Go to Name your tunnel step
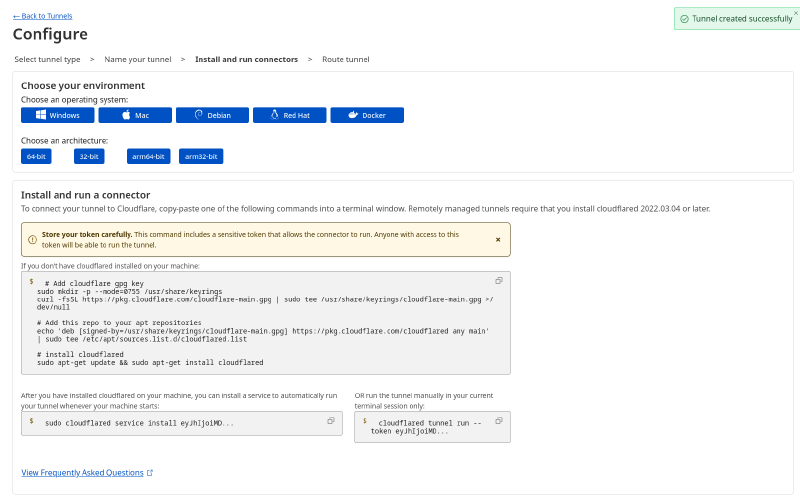This screenshot has width=800, height=501. click(138, 59)
